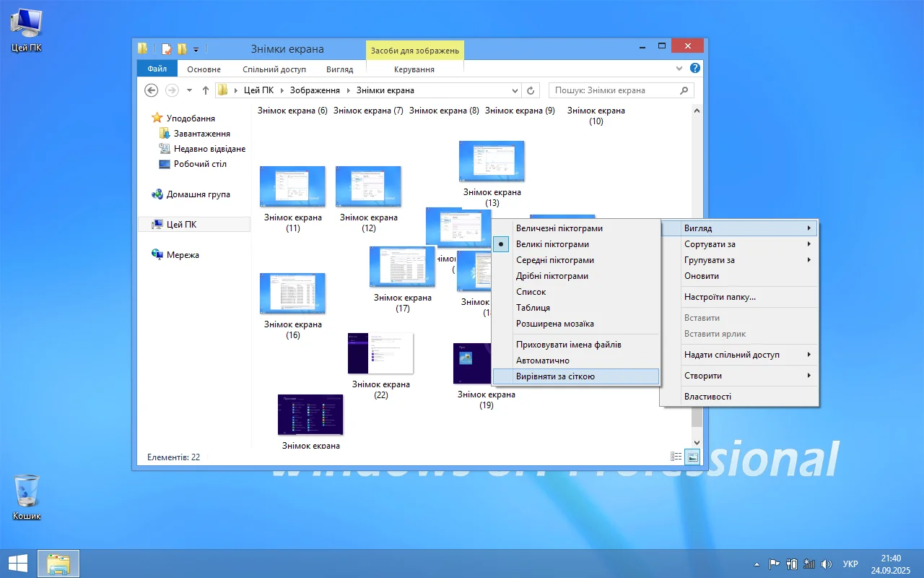Select Завантаження in the navigation pane
The width and height of the screenshot is (924, 578).
pos(201,134)
